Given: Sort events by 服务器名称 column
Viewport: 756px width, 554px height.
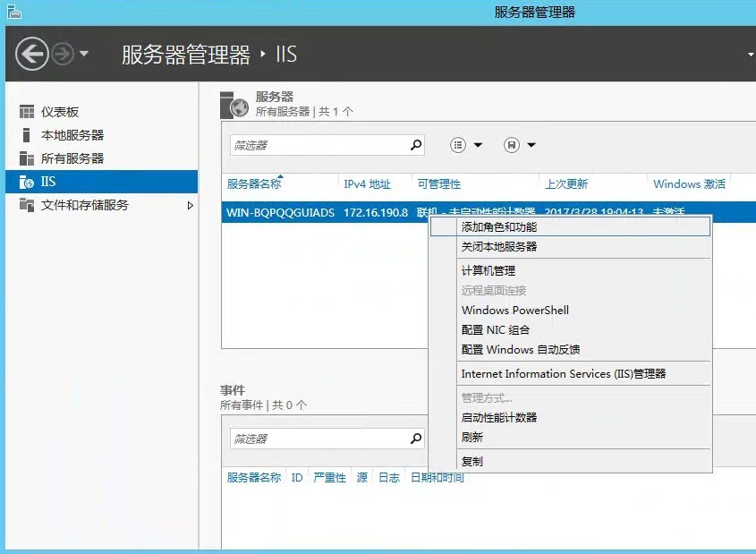Looking at the screenshot, I should point(254,478).
